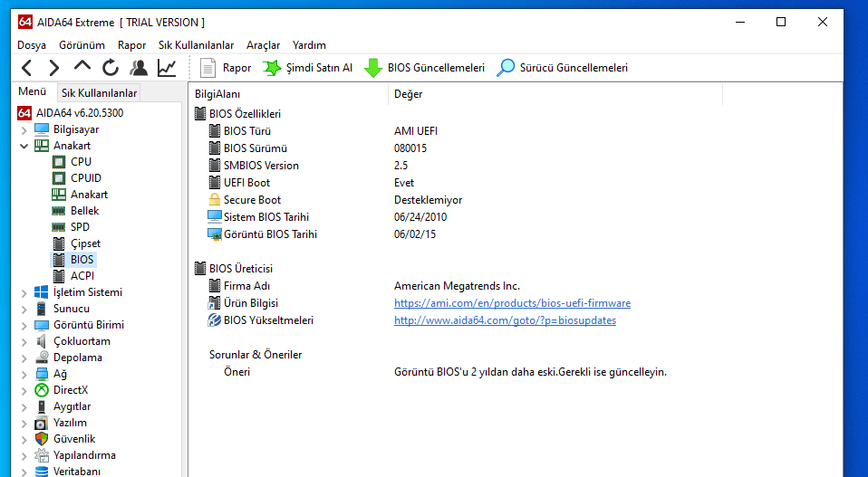The image size is (868, 477).
Task: Click the Yapılandırma configuration icon
Action: [x=42, y=455]
